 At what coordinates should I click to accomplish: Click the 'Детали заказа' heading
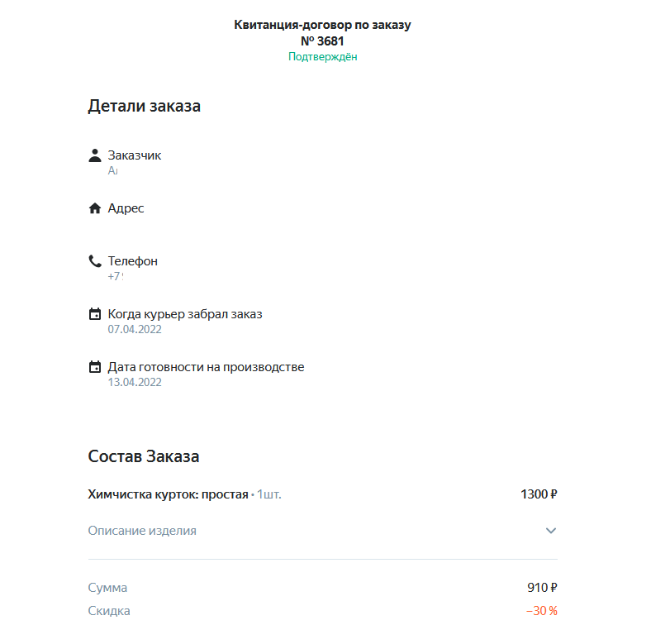144,106
